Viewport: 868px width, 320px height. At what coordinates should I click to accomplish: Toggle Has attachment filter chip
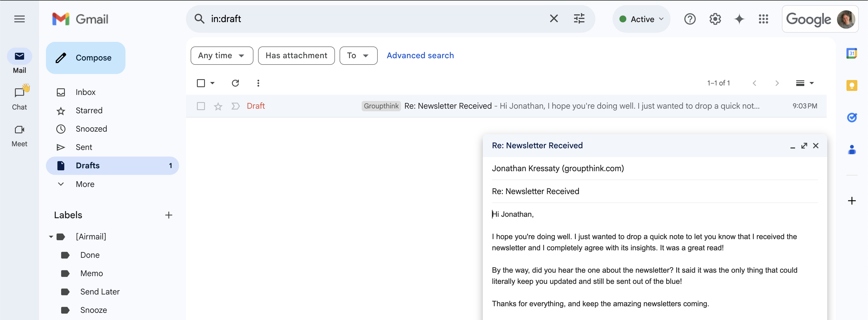tap(296, 56)
